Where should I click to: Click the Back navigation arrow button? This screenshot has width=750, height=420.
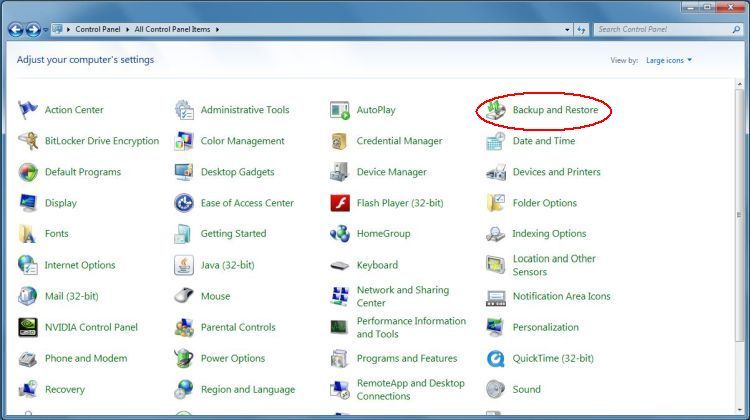(x=16, y=30)
